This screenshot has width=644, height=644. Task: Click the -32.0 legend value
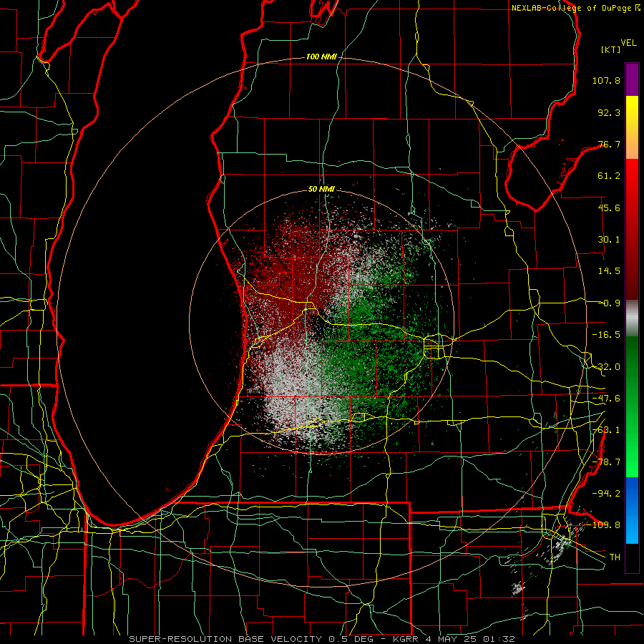pyautogui.click(x=606, y=367)
